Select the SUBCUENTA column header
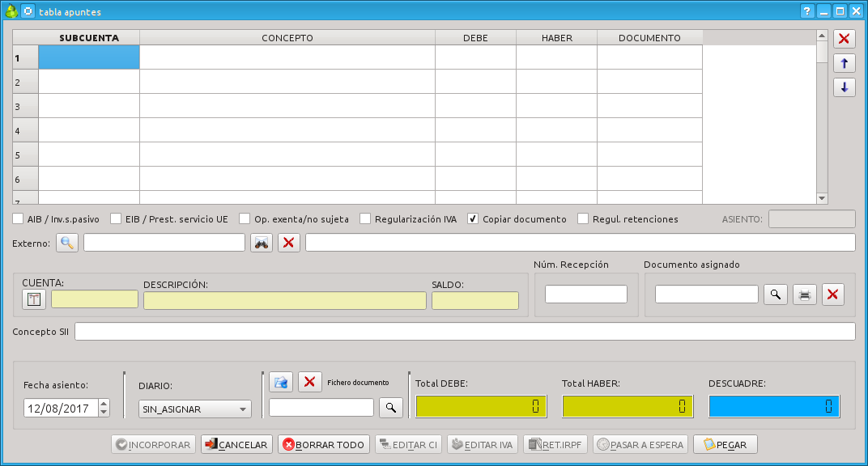The height and width of the screenshot is (466, 868). (88, 37)
